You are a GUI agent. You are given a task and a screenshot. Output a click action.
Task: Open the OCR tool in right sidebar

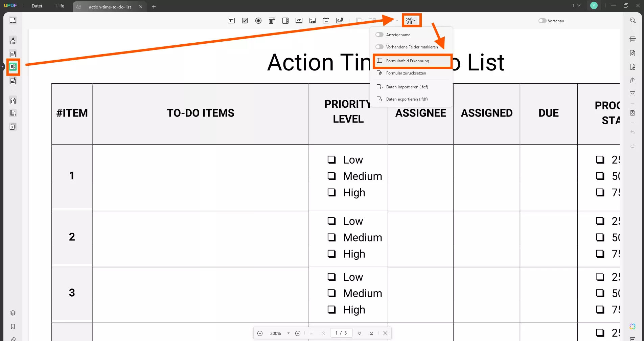pos(632,40)
